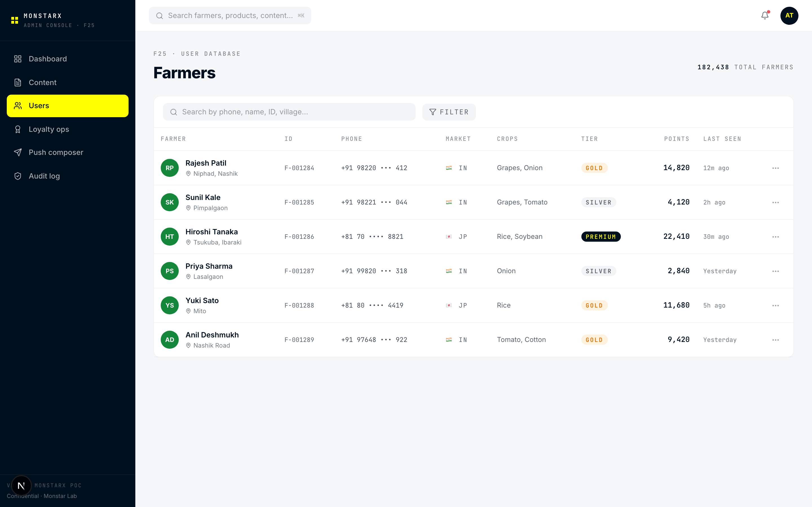The width and height of the screenshot is (812, 507).
Task: Open Push composer via its send icon
Action: click(x=18, y=152)
